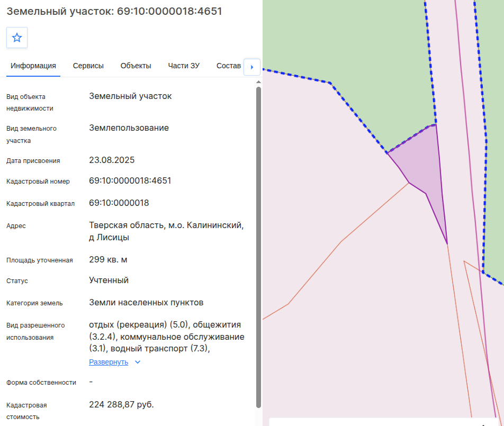504x426 pixels.
Task: Click the address Тверская область text
Action: coord(166,231)
